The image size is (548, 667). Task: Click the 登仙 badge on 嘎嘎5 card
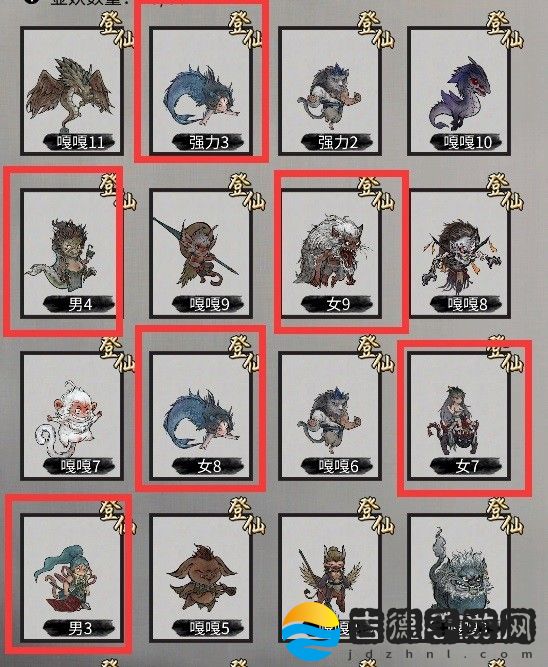tap(247, 516)
